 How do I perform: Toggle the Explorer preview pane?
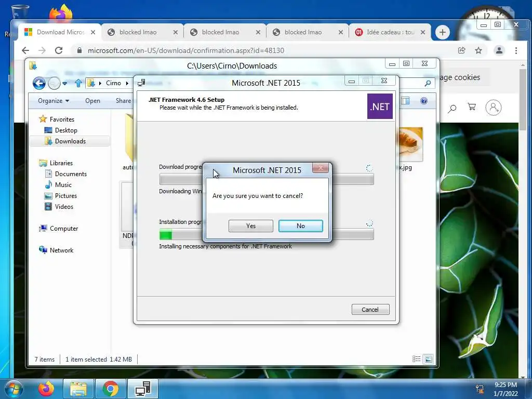click(405, 101)
